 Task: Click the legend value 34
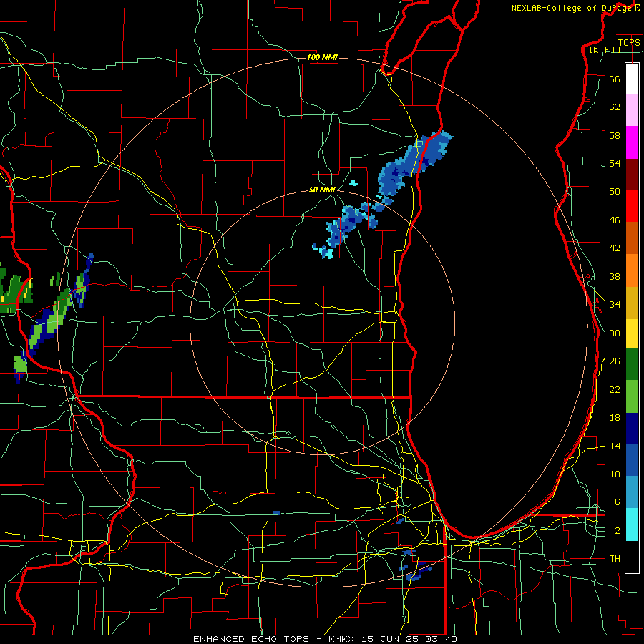tap(615, 304)
